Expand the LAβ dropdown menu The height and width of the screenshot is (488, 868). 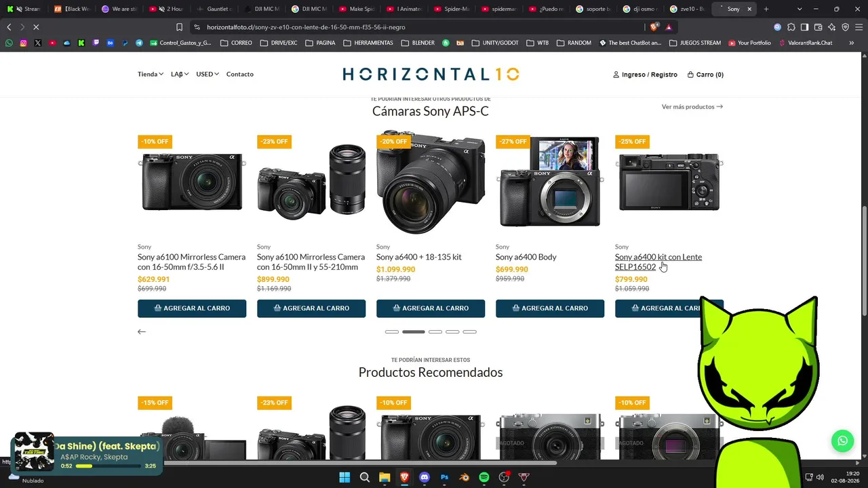point(180,74)
